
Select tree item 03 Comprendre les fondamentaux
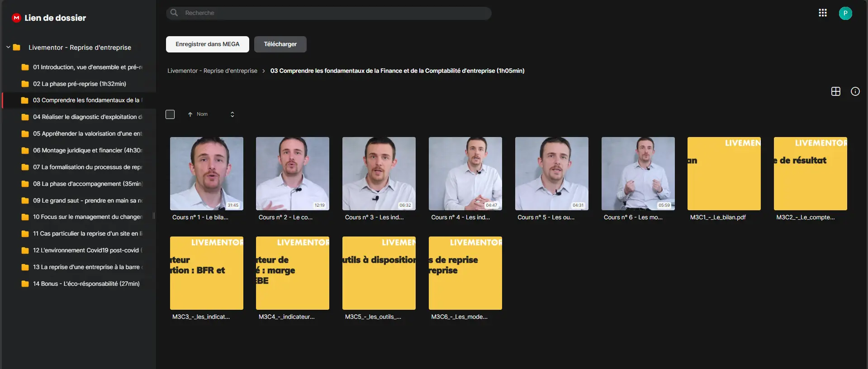(79, 100)
